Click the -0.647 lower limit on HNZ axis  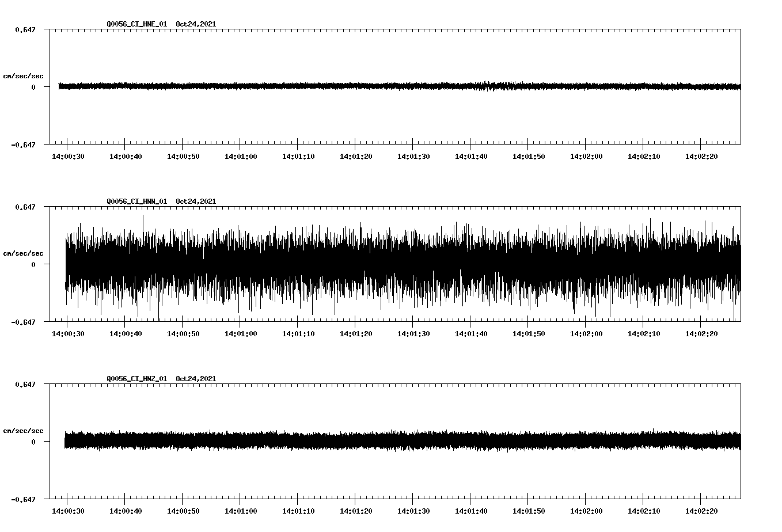coord(24,499)
